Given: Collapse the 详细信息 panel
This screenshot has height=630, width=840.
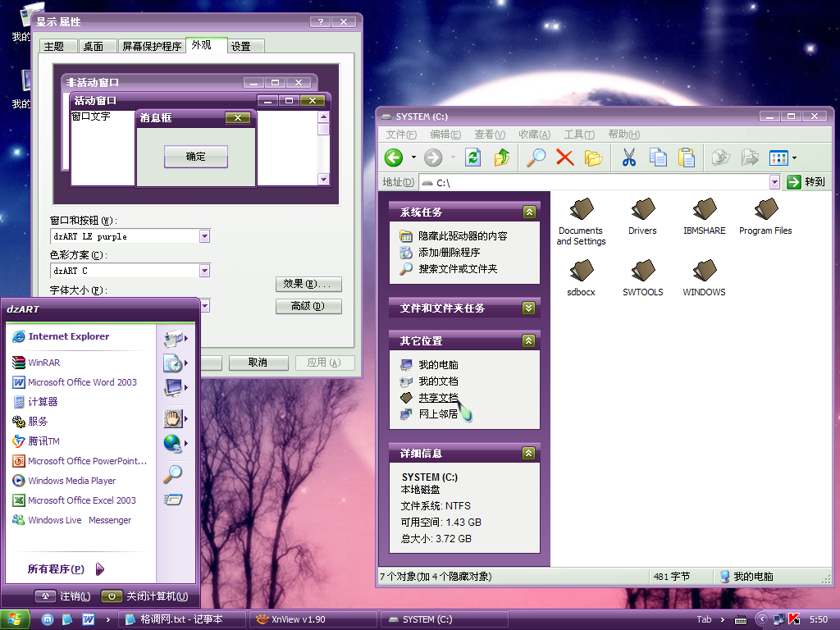Looking at the screenshot, I should pos(529,453).
